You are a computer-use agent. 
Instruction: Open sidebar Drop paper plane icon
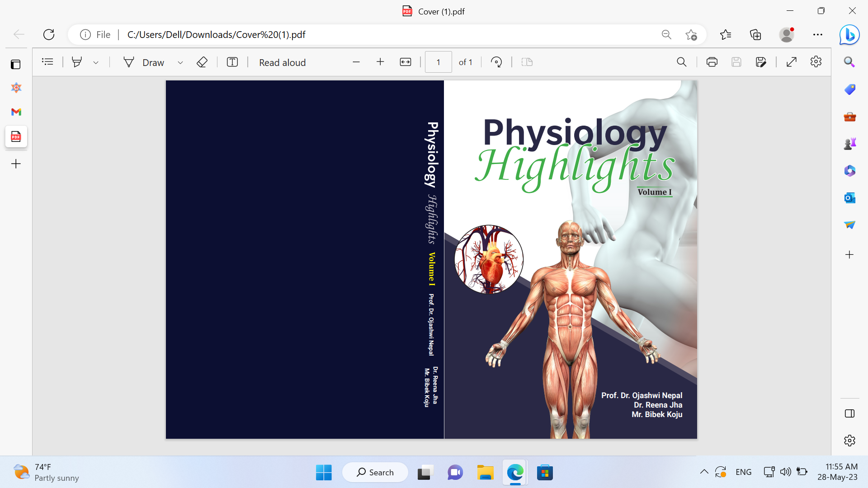pos(849,225)
